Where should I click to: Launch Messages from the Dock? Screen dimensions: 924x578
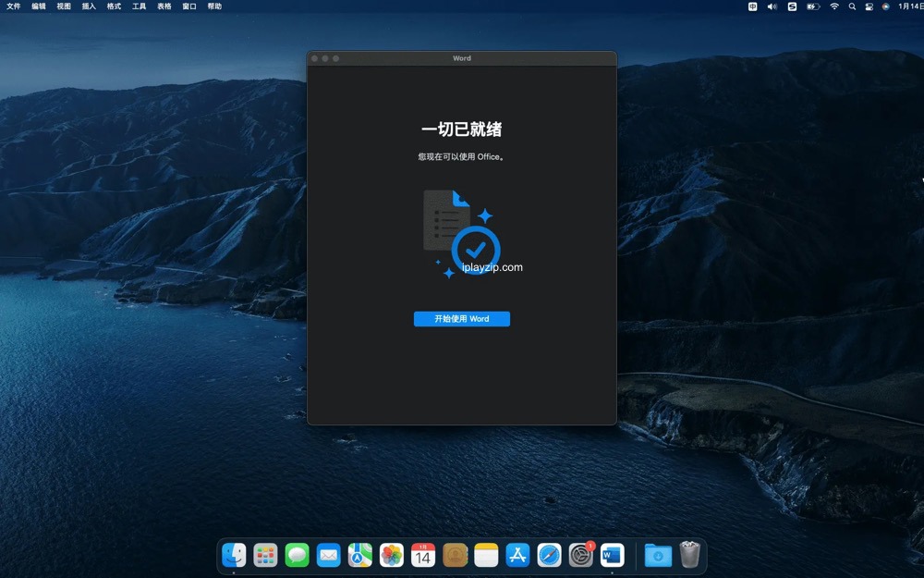click(x=297, y=555)
